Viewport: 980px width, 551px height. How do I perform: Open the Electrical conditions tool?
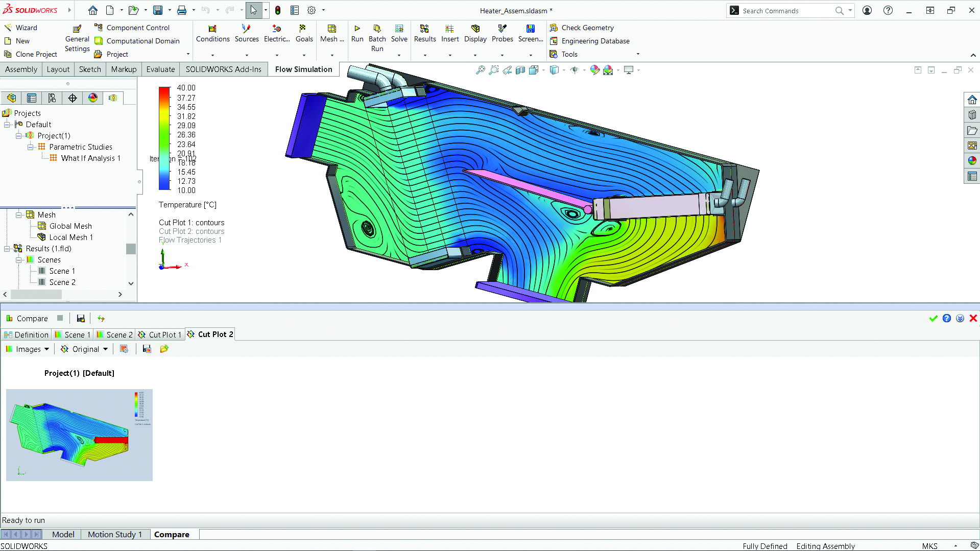[277, 34]
